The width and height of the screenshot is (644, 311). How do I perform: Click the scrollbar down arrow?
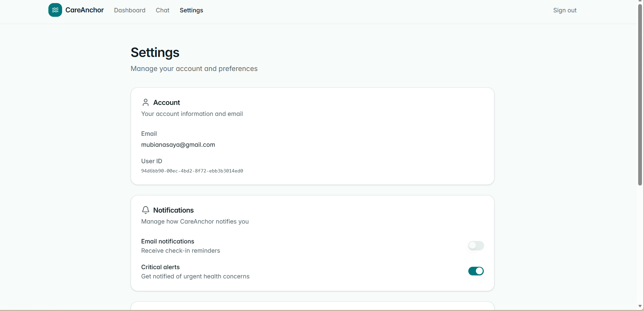640,306
